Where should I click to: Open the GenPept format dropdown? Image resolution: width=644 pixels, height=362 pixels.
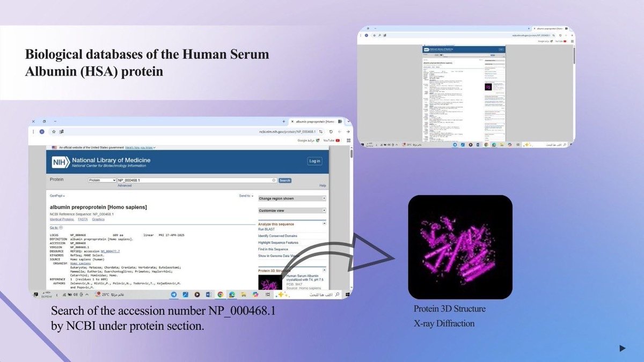[x=57, y=196]
